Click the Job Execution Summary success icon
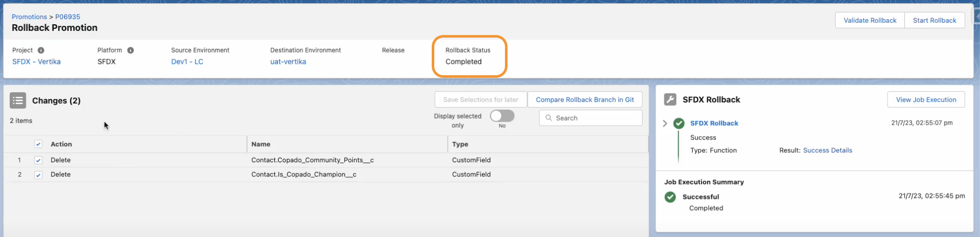980x237 pixels. [670, 197]
